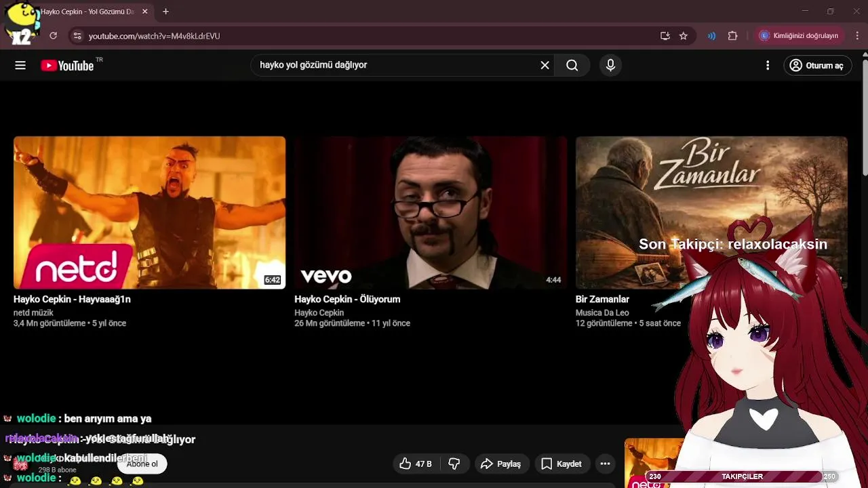Image resolution: width=868 pixels, height=488 pixels.
Task: Install app icon in address bar
Action: 665,36
